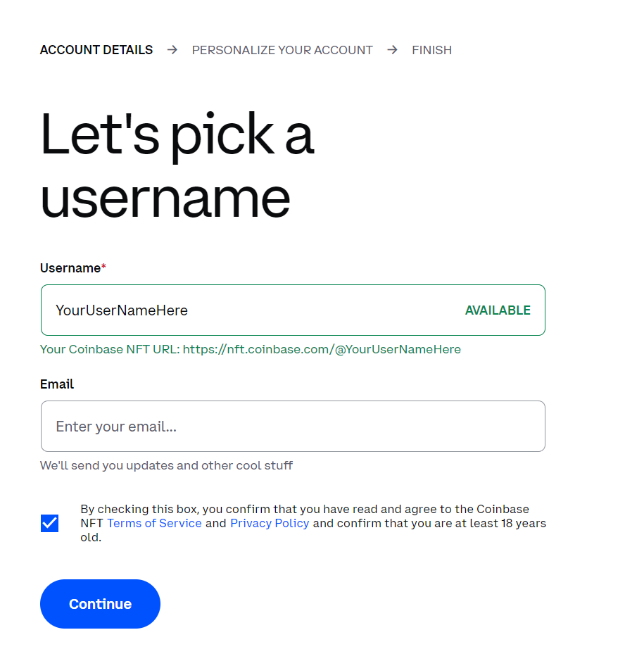This screenshot has height=649, width=644.
Task: Focus the Username input field
Action: tap(253, 310)
